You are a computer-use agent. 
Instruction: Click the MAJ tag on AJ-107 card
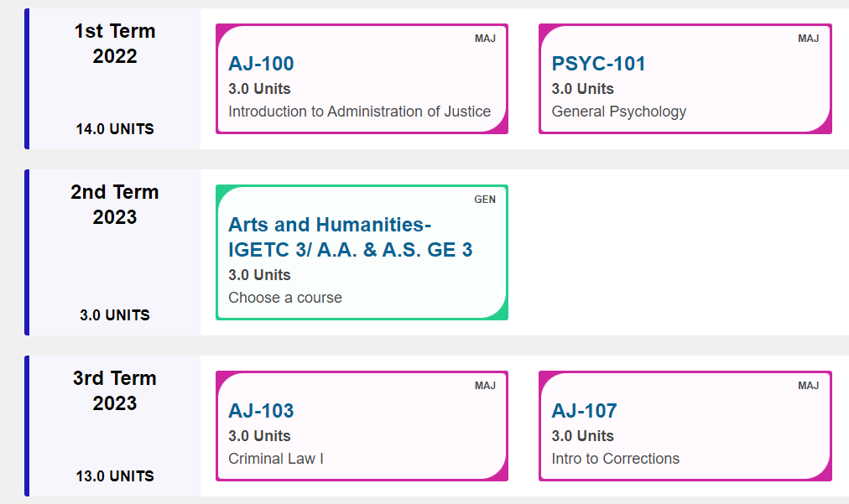[x=809, y=386]
